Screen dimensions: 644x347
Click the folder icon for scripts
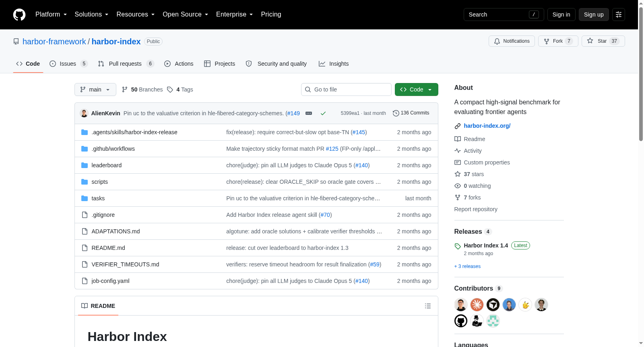pos(85,182)
